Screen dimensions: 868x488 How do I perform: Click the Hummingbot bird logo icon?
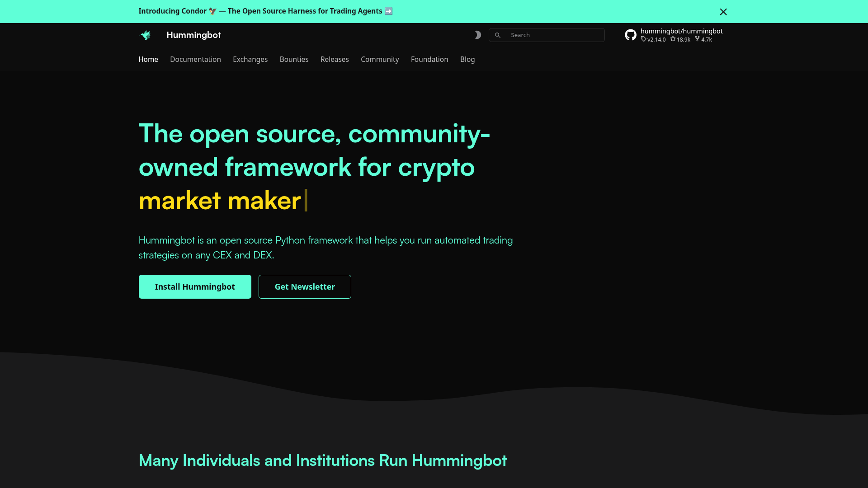[145, 35]
